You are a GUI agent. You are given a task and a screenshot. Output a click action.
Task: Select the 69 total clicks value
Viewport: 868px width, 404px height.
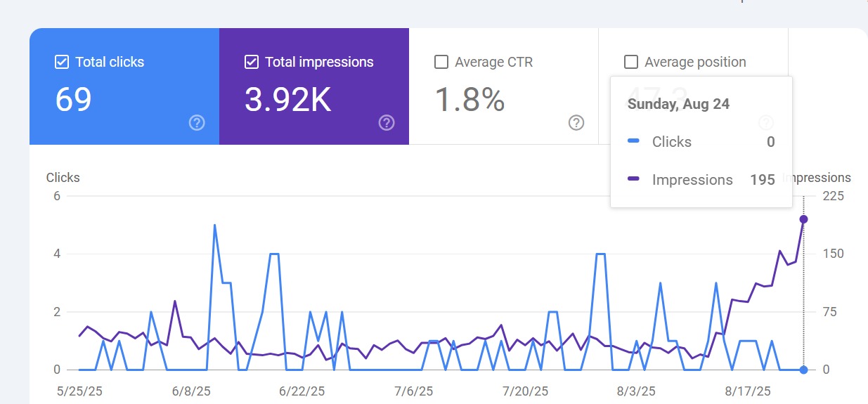point(74,99)
